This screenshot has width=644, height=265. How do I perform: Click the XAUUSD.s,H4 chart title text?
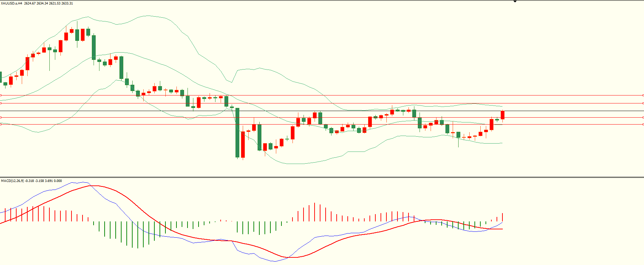[x=11, y=3]
